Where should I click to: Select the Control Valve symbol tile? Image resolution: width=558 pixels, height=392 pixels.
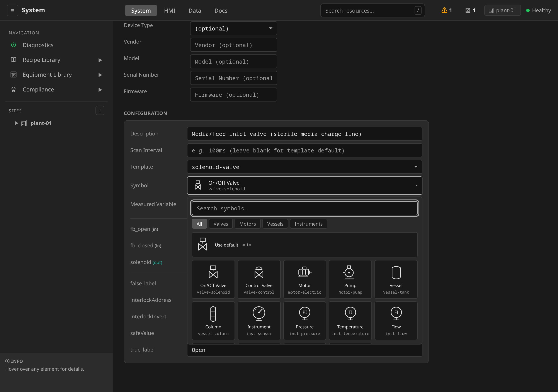259,279
